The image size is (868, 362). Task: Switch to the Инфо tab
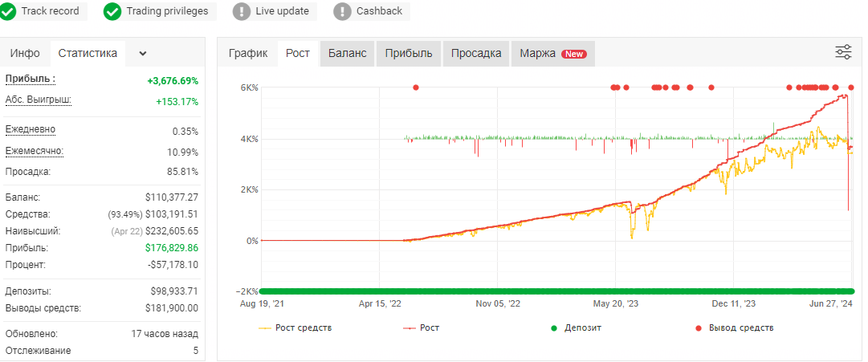(25, 54)
